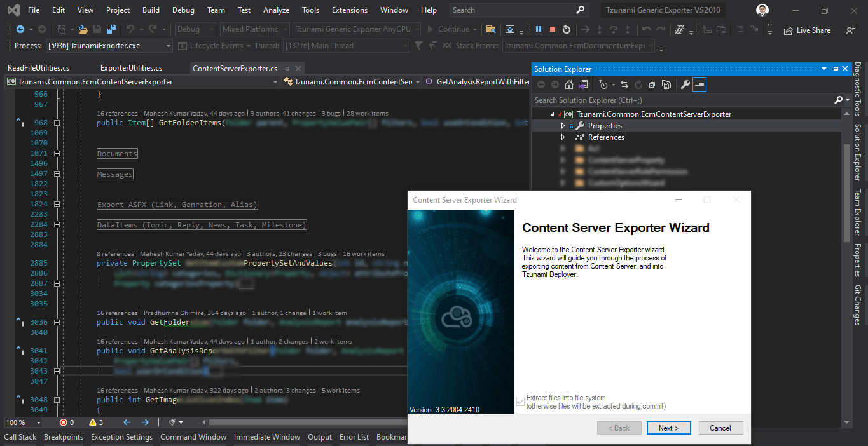Image resolution: width=868 pixels, height=446 pixels.
Task: Click the Find in Files icon
Action: (x=490, y=29)
